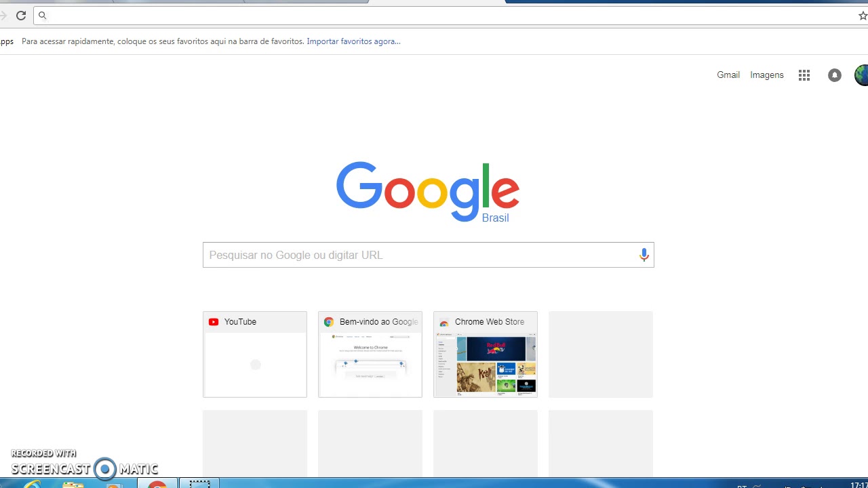Open Gmail from the top links
This screenshot has width=868, height=488.
(x=728, y=75)
